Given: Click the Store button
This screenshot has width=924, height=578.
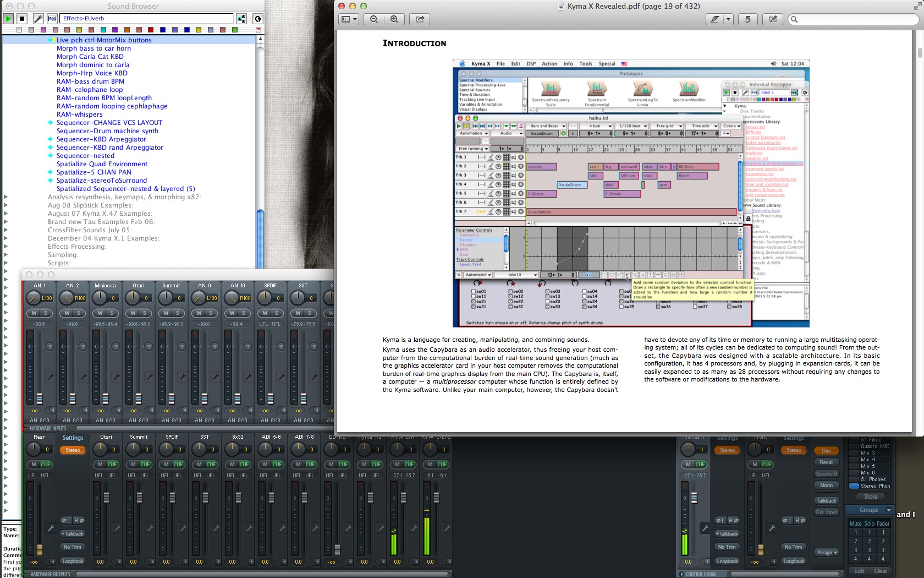Looking at the screenshot, I should click(x=871, y=497).
